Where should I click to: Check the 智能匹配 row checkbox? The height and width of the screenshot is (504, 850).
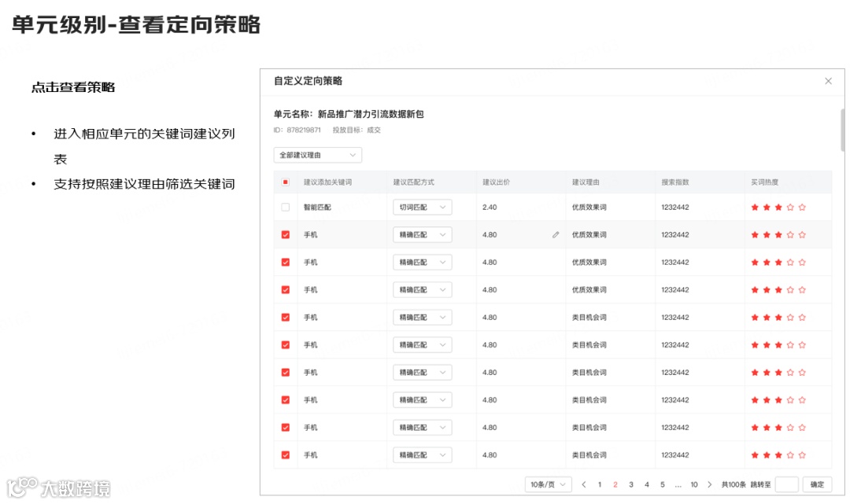286,207
